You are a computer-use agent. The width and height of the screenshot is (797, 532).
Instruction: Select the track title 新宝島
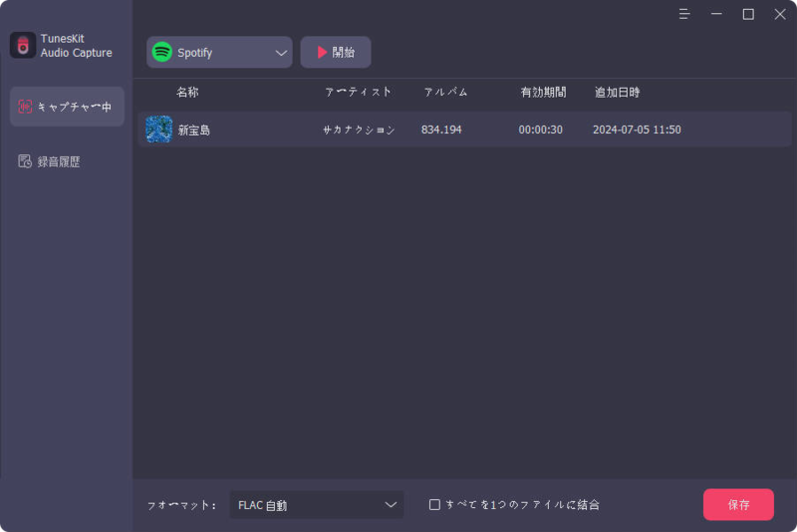(x=194, y=131)
